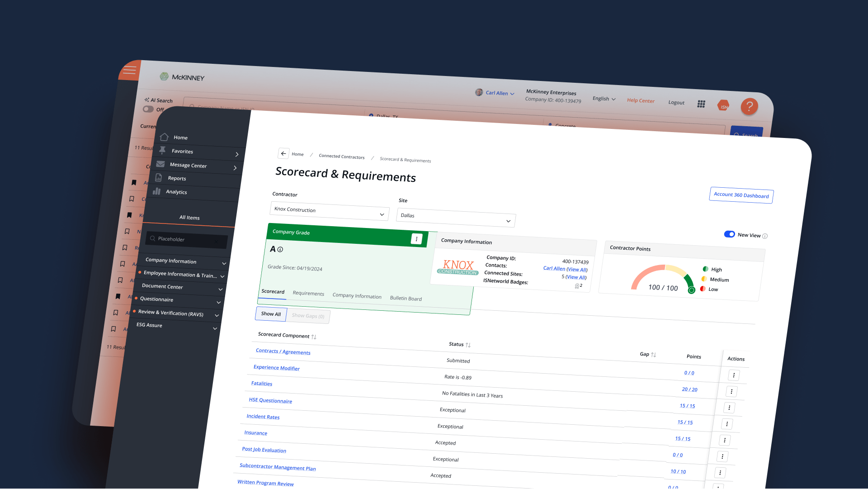Open Company Grade kebab menu
The image size is (868, 489).
click(x=416, y=239)
